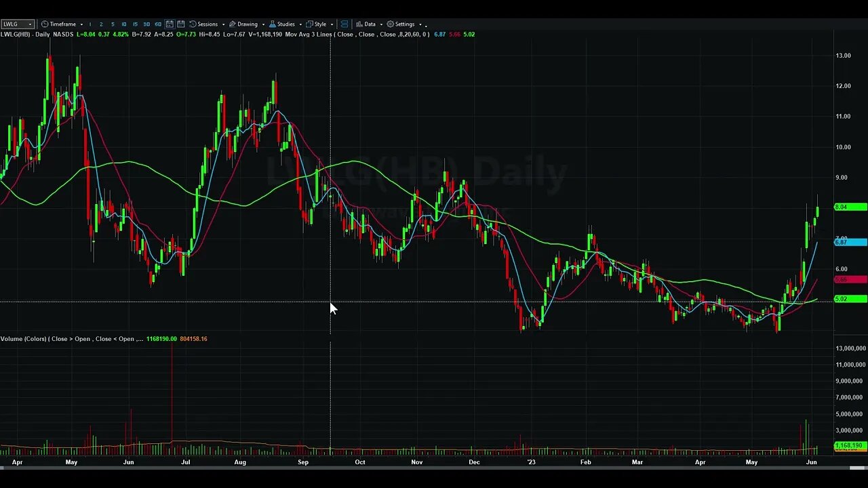Click the 13,000,000 volume axis label

pyautogui.click(x=850, y=348)
